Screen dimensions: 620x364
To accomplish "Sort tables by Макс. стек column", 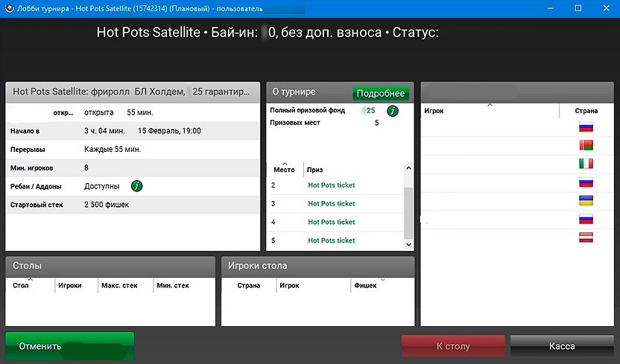I will tap(119, 285).
